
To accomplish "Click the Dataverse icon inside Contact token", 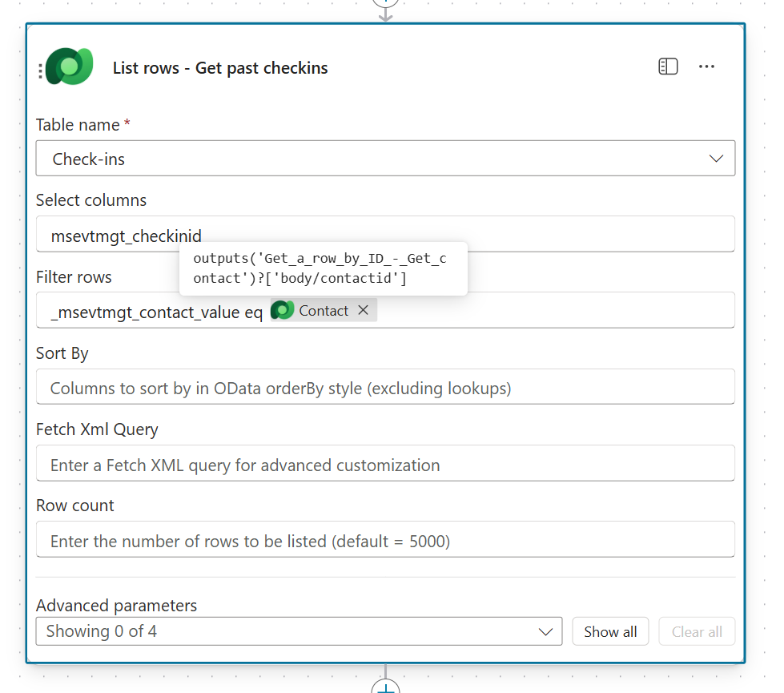I will pos(283,311).
